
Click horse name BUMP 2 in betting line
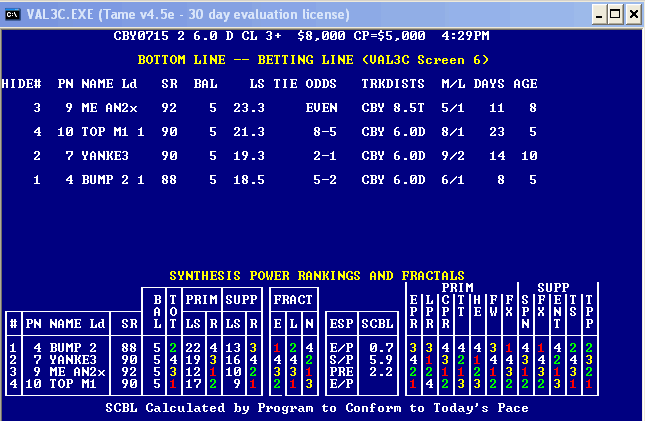click(105, 180)
